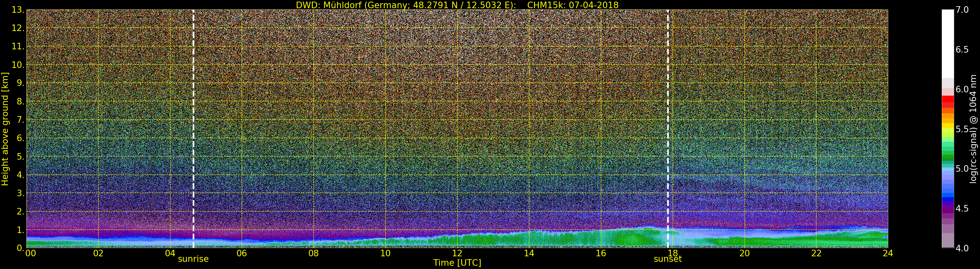Screen dimensions: 980x269
Task: Click the colorbar value '4.5'
Action: (962, 209)
